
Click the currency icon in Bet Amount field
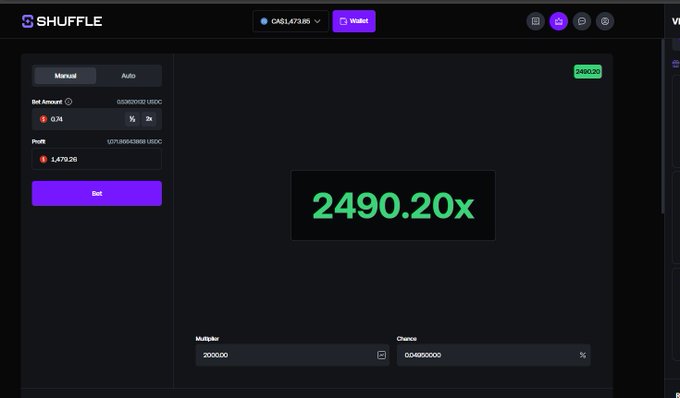(43, 119)
